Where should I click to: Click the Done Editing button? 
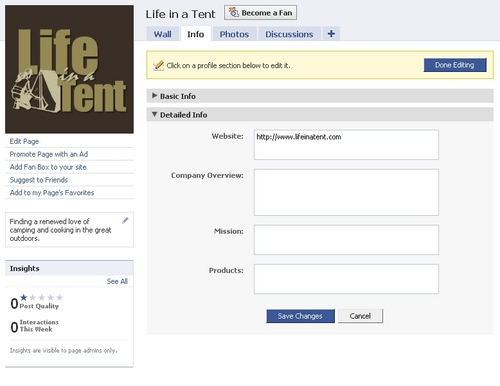click(455, 65)
